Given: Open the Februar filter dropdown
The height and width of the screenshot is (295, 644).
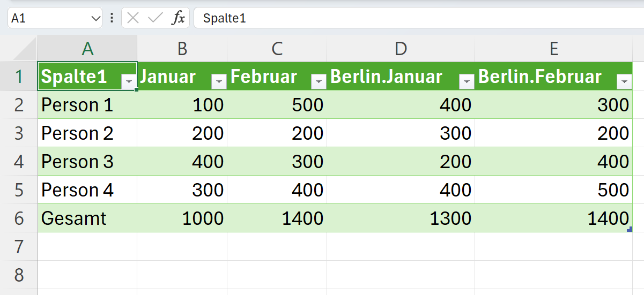Looking at the screenshot, I should click(319, 81).
